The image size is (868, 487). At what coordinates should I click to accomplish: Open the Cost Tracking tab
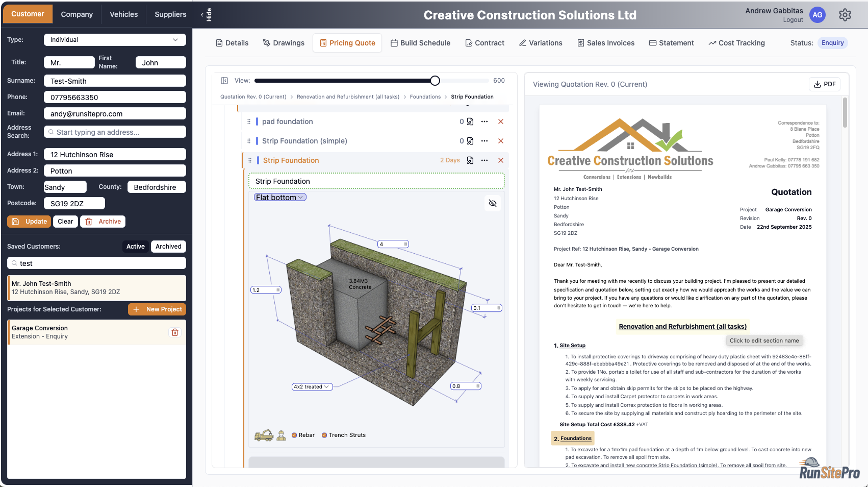pyautogui.click(x=736, y=43)
